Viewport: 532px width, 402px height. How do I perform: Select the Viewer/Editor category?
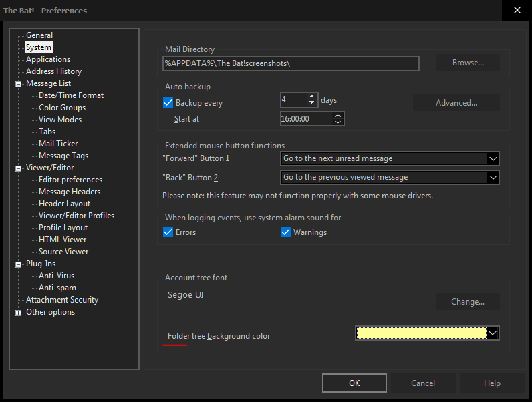pos(50,168)
